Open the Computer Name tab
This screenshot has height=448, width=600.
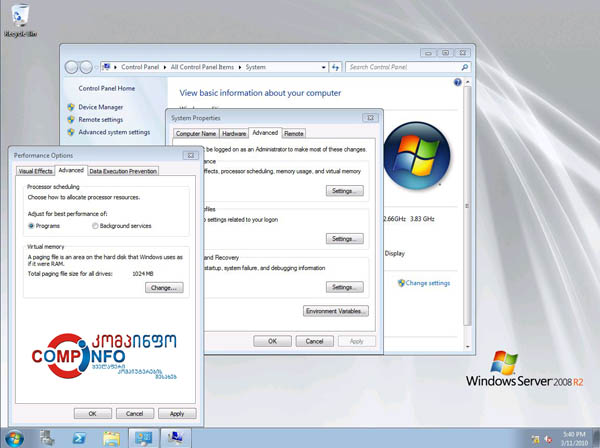[x=196, y=134]
